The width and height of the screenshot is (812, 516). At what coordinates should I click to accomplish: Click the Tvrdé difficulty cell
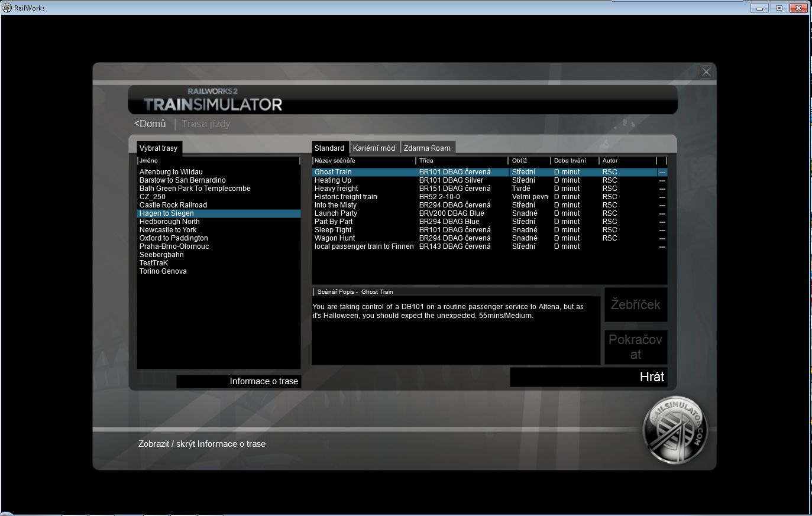[521, 189]
